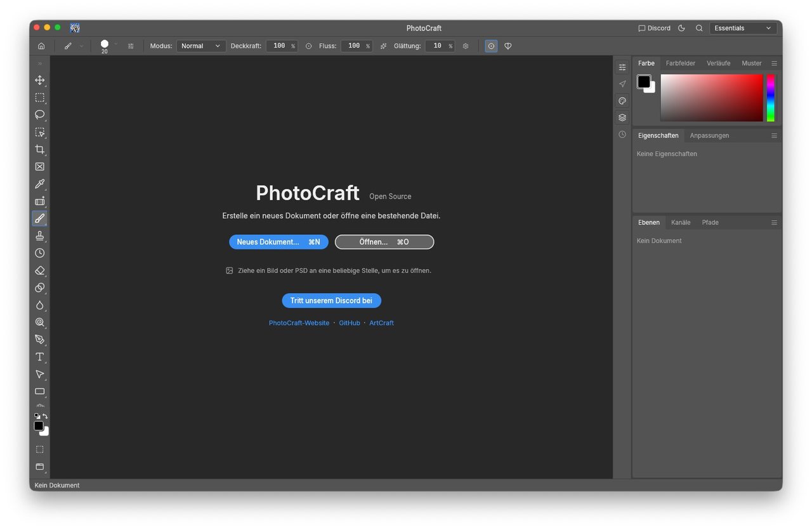Select the Blur droplet tool
The image size is (812, 530).
tap(39, 305)
